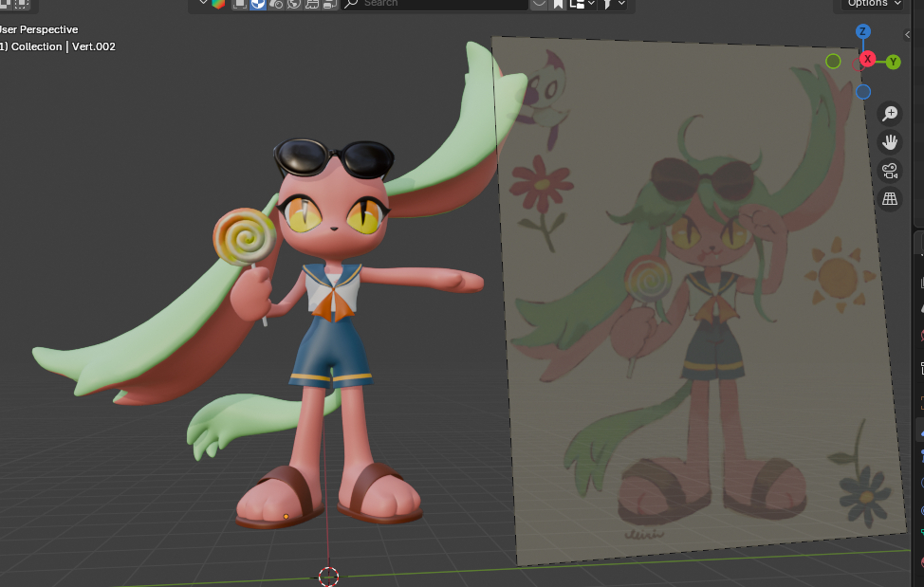The width and height of the screenshot is (924, 587).
Task: Toggle the blue highlighted header icon
Action: tap(260, 4)
